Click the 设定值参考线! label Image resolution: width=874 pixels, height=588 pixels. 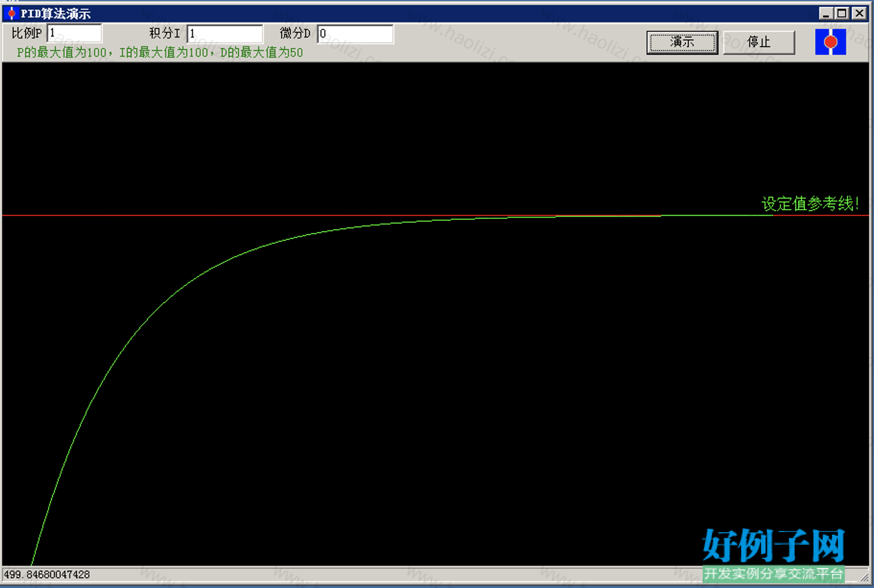(810, 203)
